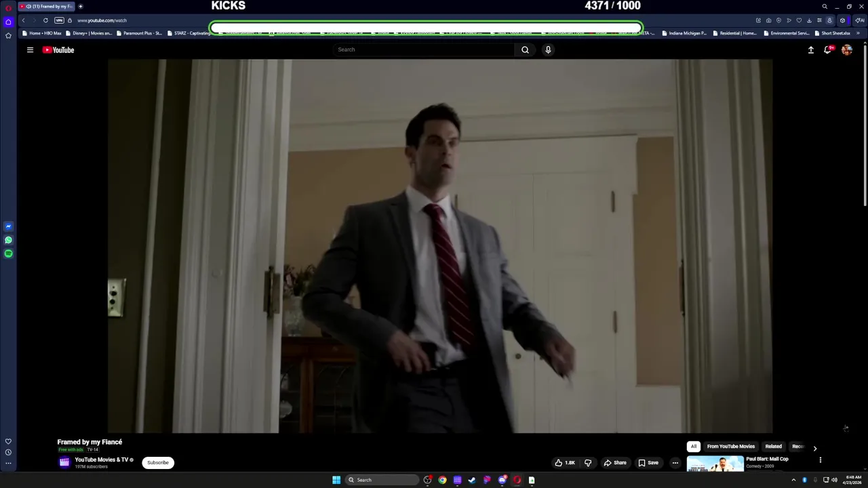
Task: Go to YouTube home via logo
Action: 58,49
